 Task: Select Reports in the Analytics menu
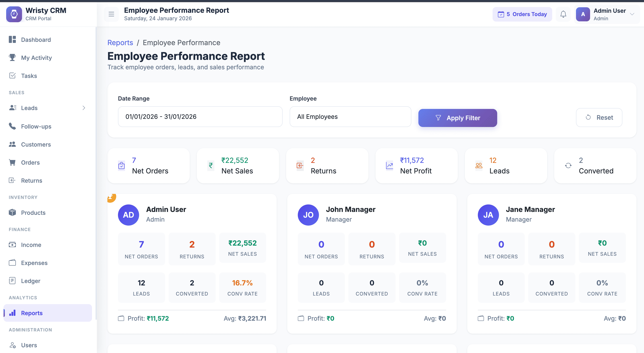point(32,313)
